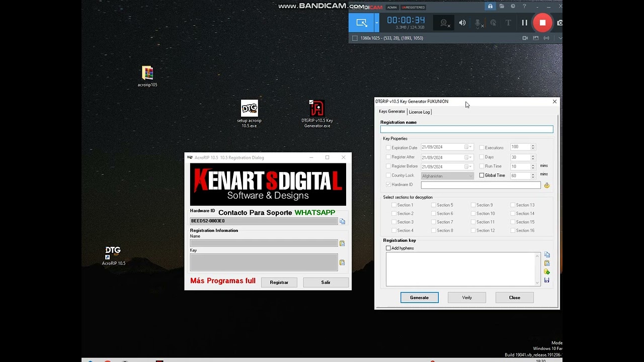Click the Verify button
Screen dimensions: 644x362
pos(467,298)
